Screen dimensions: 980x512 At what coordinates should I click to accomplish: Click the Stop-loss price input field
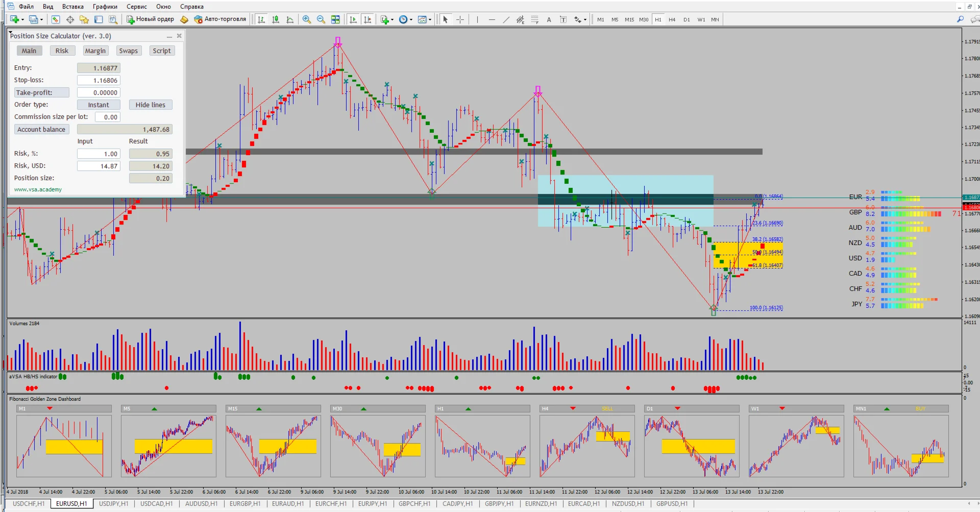(99, 80)
